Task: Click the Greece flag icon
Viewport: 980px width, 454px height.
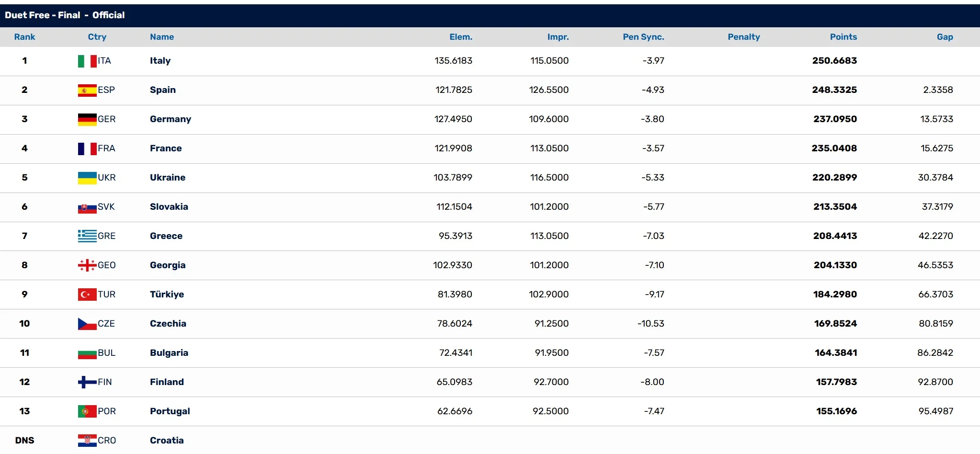Action: [87, 236]
